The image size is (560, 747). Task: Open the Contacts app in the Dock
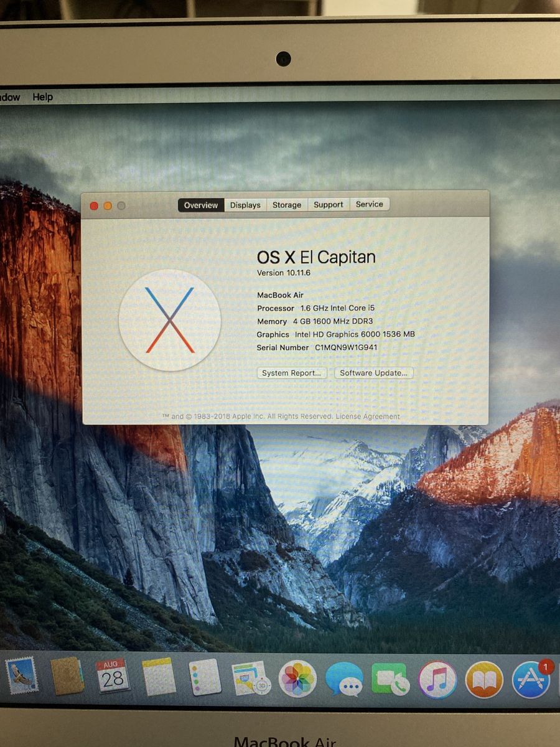click(x=67, y=676)
